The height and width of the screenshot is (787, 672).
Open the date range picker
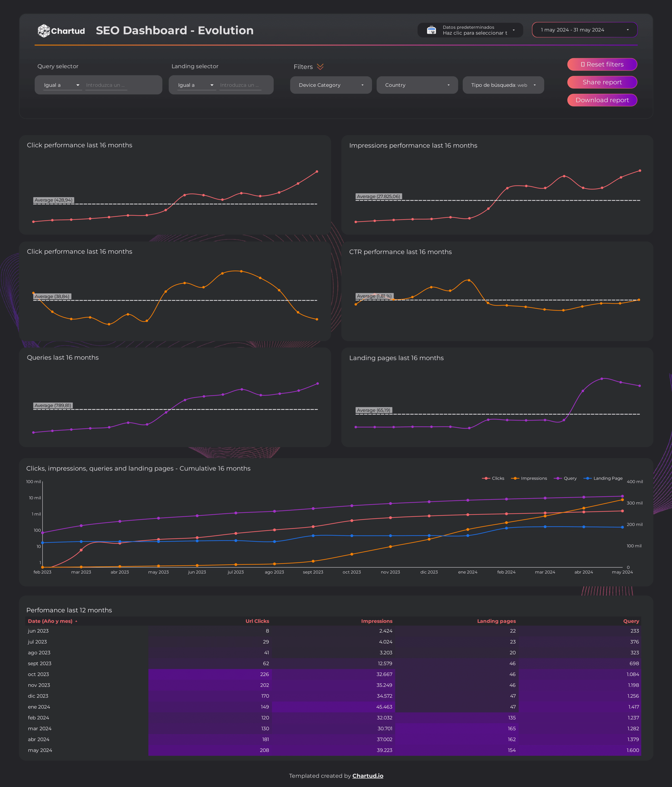(x=584, y=30)
